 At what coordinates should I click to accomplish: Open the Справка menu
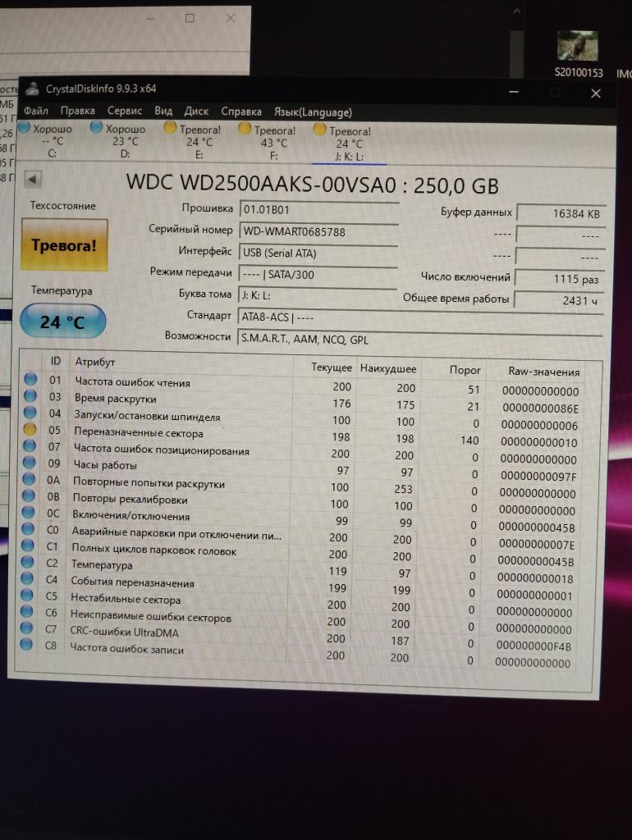click(x=241, y=112)
